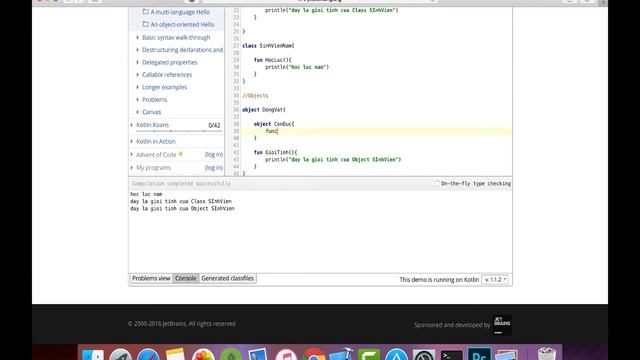Screen dimensions: 640x360
Task: Expand Longer examples arrow
Action: [138, 87]
